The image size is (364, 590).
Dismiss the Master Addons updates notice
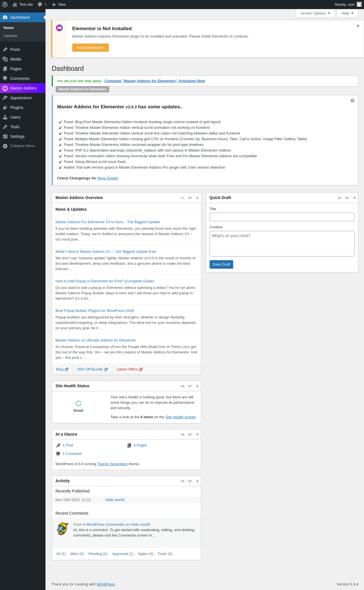point(352,101)
